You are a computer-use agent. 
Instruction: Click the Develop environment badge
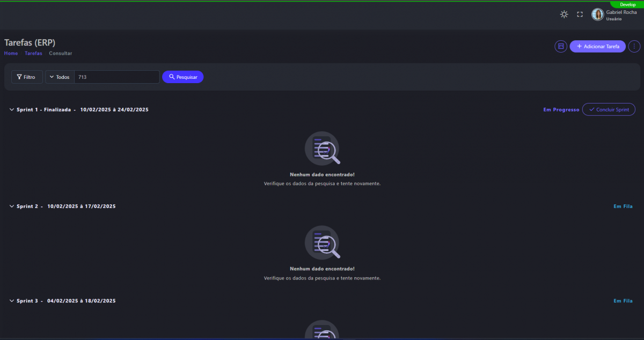[627, 4]
